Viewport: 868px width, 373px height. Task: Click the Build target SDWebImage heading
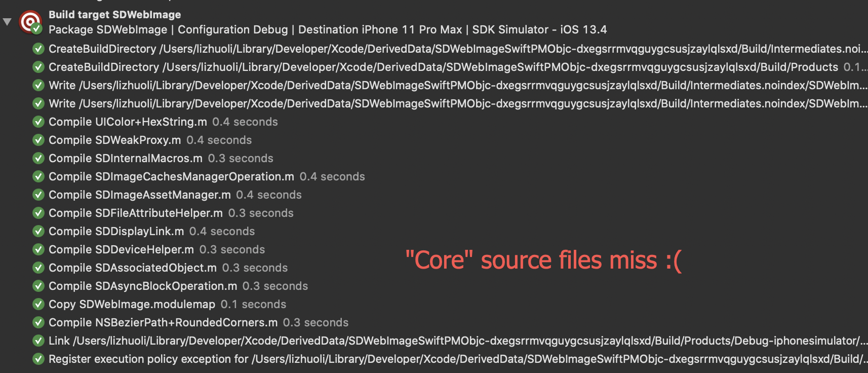(x=114, y=15)
